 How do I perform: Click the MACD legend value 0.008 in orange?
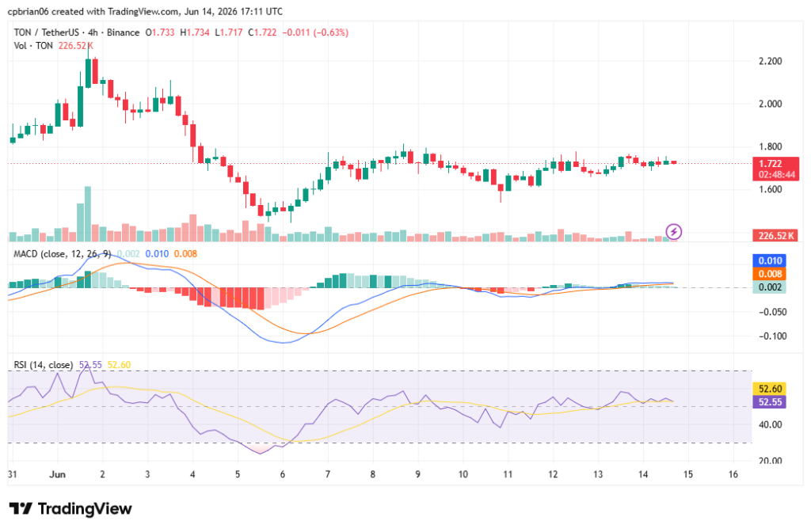[185, 254]
